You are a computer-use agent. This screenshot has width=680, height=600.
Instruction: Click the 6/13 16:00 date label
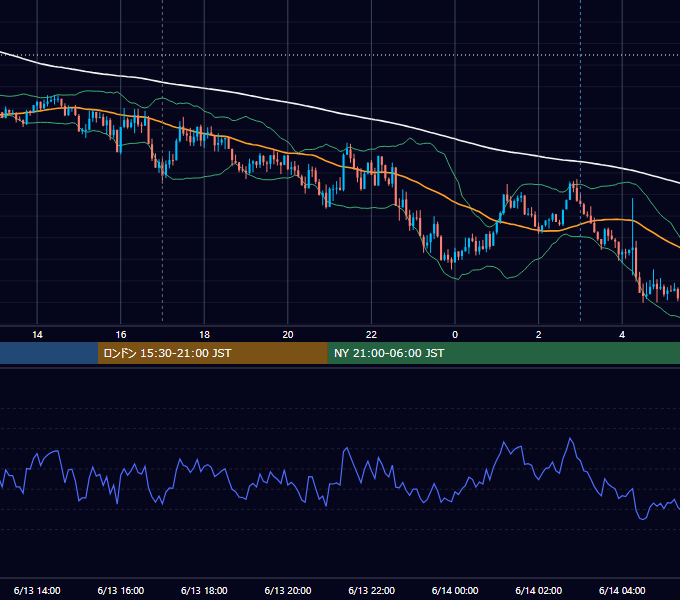click(x=121, y=590)
